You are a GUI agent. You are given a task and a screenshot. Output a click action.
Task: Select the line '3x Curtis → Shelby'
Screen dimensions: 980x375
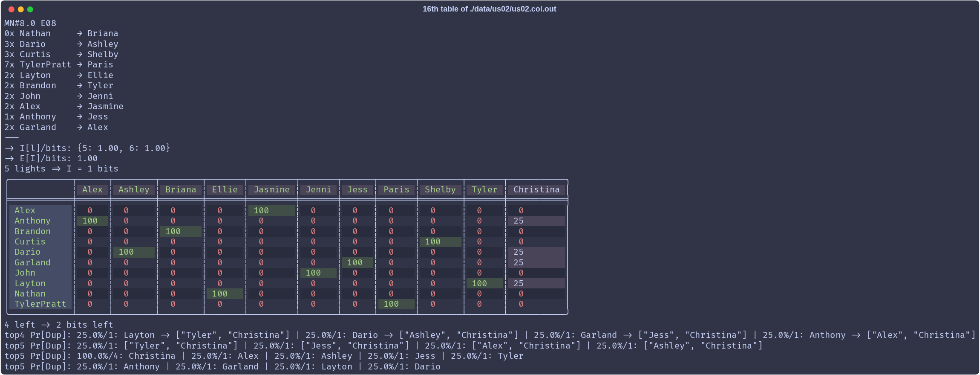61,54
